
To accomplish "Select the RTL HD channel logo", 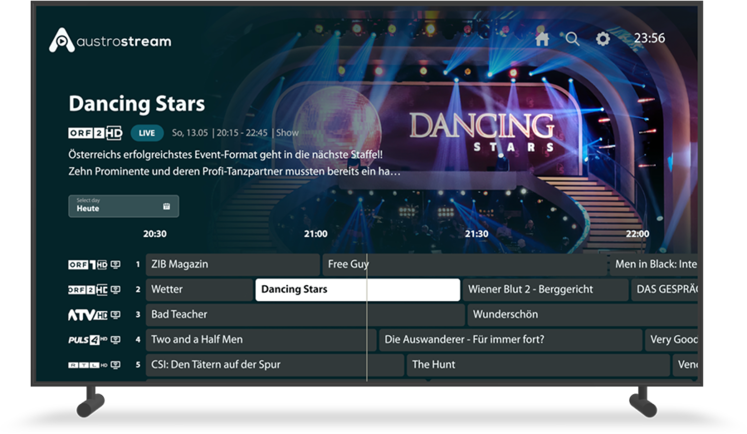I will (88, 365).
